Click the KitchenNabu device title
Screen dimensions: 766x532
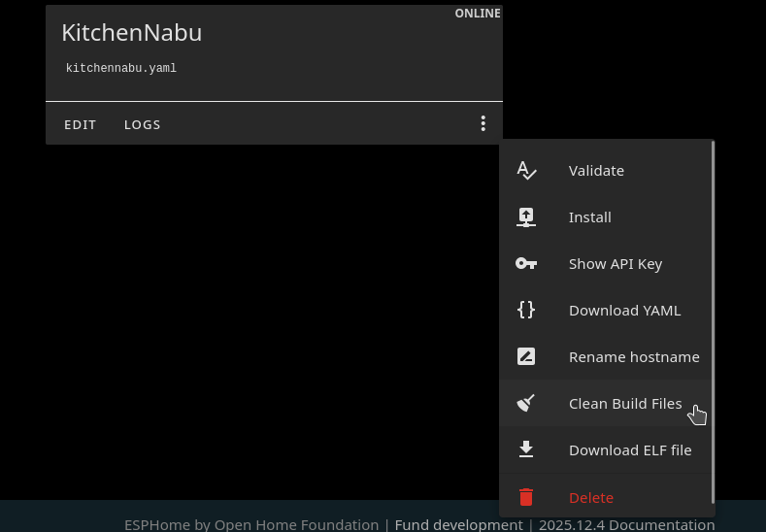point(132,32)
